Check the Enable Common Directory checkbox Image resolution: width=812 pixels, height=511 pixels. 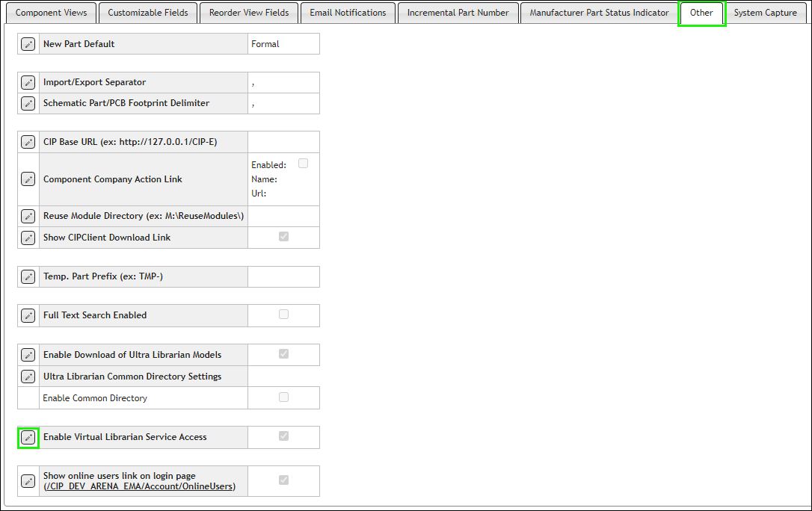pyautogui.click(x=283, y=397)
